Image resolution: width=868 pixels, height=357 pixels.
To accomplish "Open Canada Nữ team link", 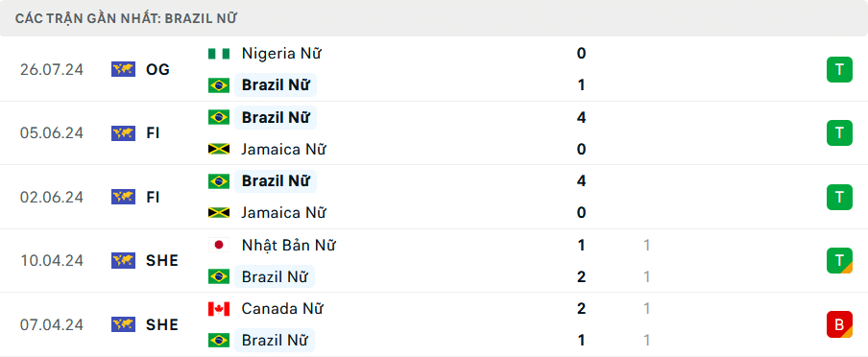I will coord(282,308).
